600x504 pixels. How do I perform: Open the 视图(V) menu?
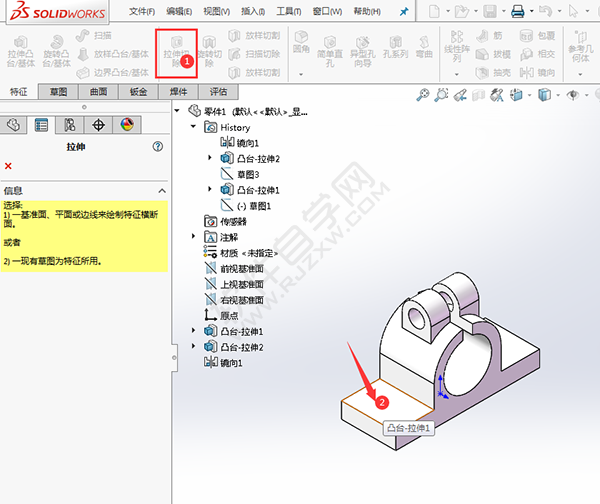pos(217,11)
